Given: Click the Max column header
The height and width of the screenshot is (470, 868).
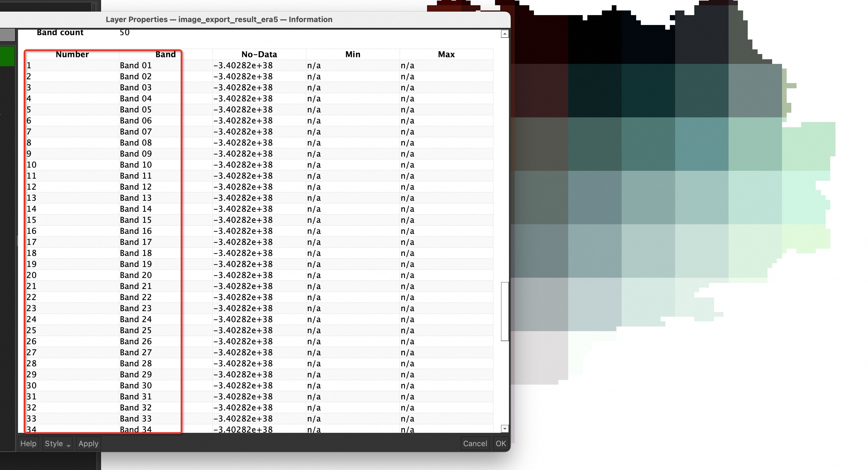Looking at the screenshot, I should [x=446, y=54].
